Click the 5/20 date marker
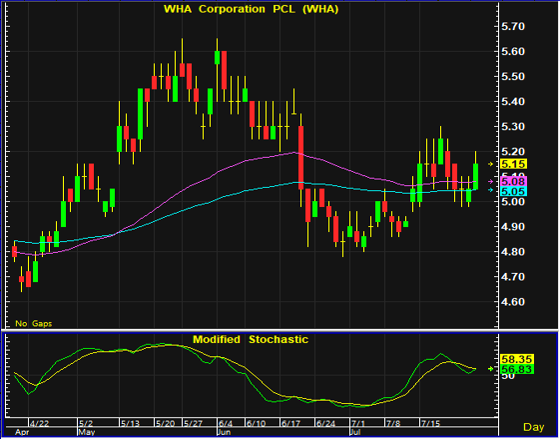 tap(165, 424)
